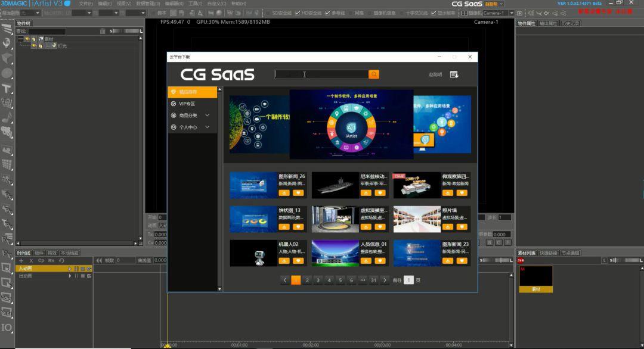
Task: Toggle the SD安全线 checkbox
Action: coord(268,13)
